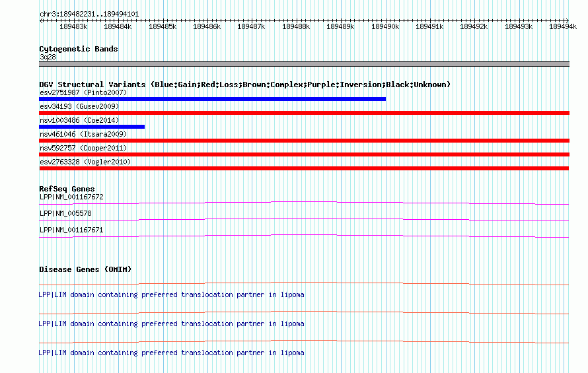588x373 pixels.
Task: Click the 189486k ruler tick label
Action: (x=207, y=26)
